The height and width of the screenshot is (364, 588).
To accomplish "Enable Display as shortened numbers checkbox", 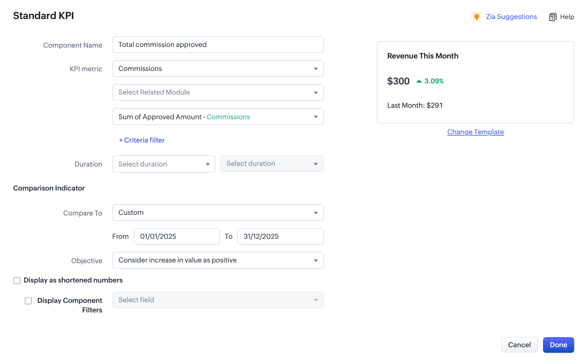I will (17, 280).
